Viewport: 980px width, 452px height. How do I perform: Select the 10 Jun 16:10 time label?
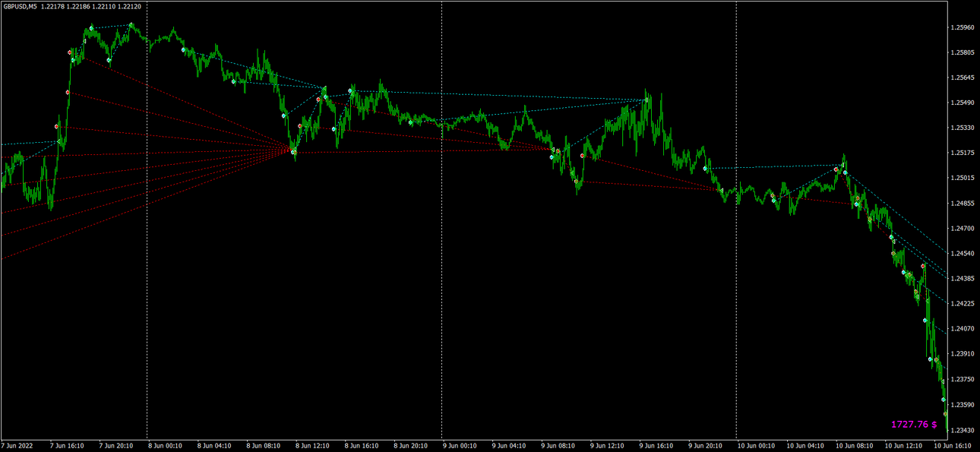[953, 446]
